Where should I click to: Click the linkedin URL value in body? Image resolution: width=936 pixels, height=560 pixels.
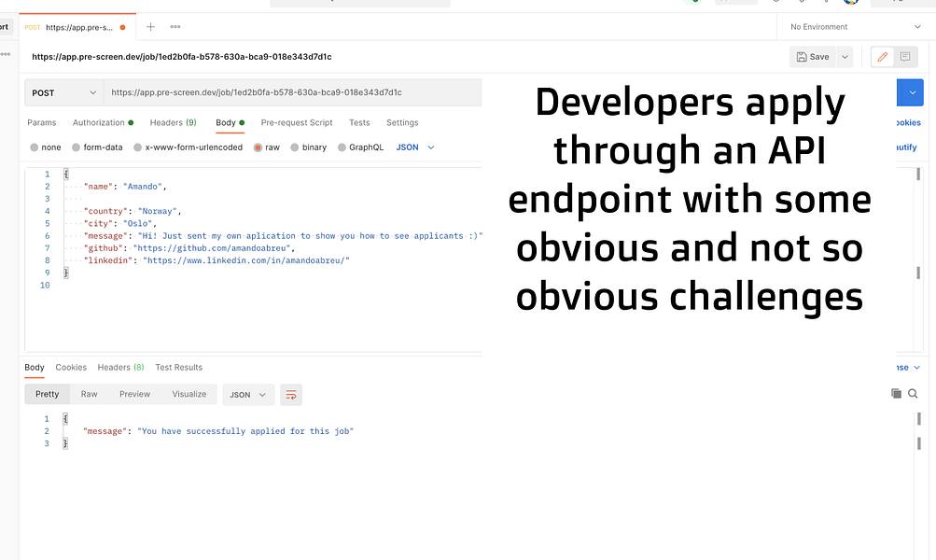point(246,260)
